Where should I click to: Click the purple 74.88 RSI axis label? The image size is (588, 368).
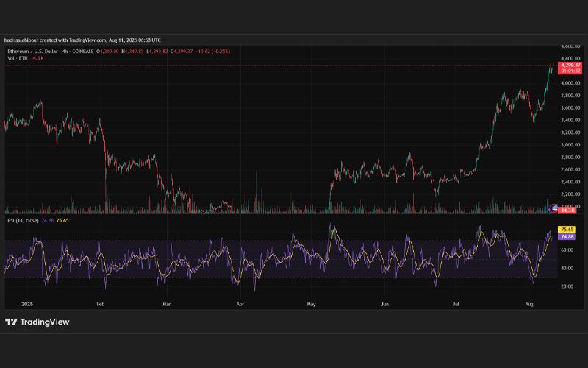point(567,236)
